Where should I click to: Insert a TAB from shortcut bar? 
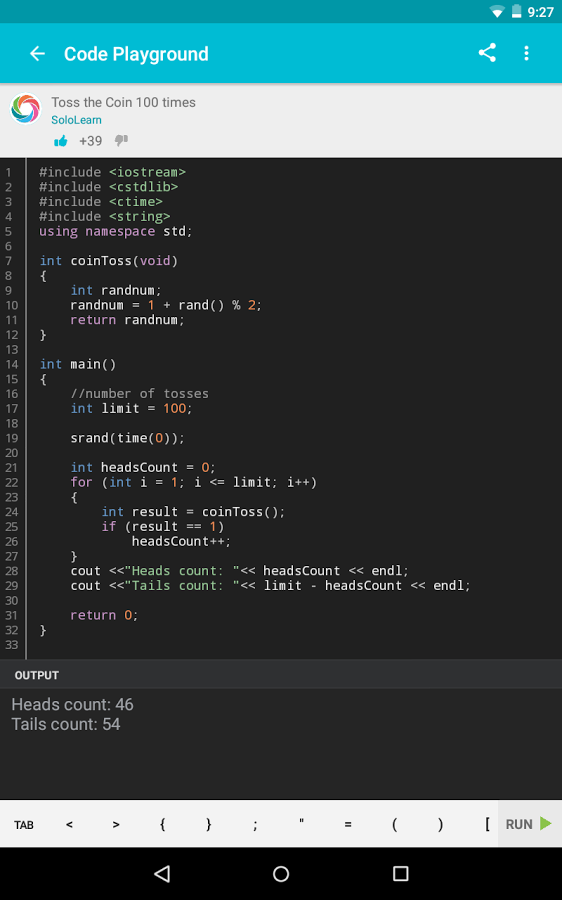pyautogui.click(x=24, y=825)
